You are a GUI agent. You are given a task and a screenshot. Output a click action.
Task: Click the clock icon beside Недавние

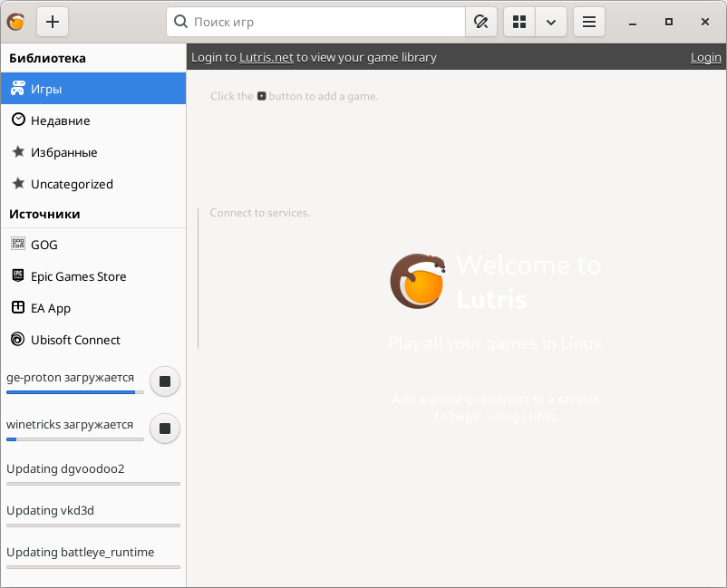pyautogui.click(x=18, y=120)
